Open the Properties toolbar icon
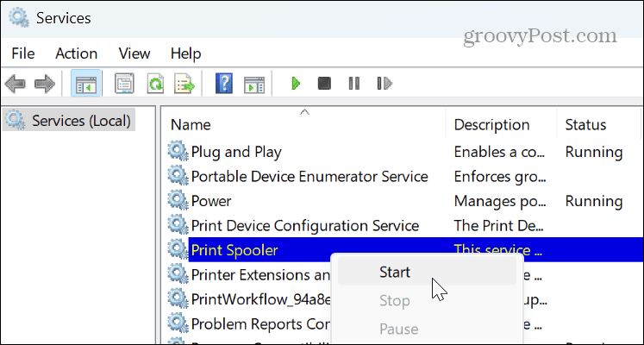The image size is (644, 345). (x=124, y=84)
